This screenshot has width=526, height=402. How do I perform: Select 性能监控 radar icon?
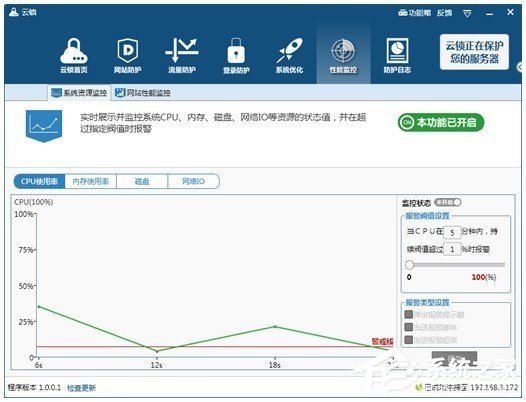343,55
